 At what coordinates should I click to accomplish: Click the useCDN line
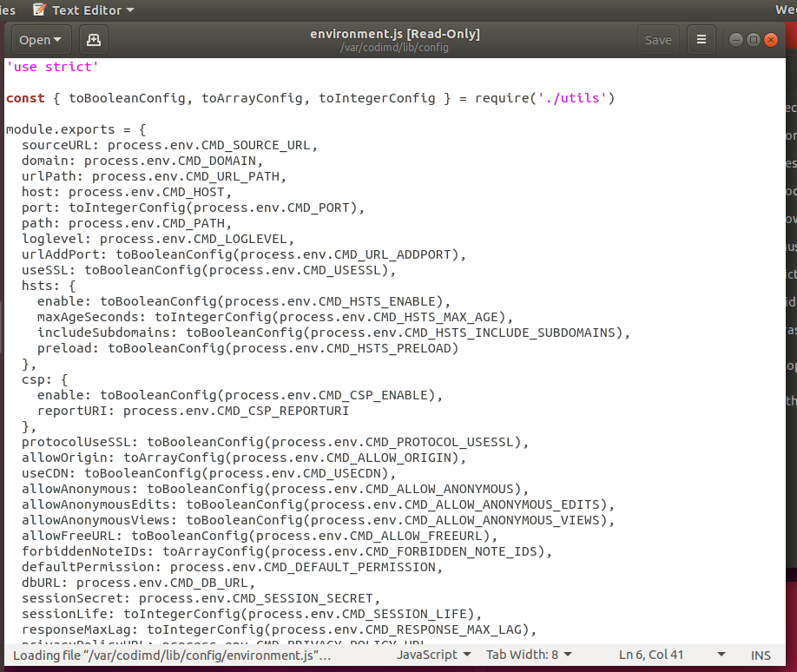[x=209, y=473]
